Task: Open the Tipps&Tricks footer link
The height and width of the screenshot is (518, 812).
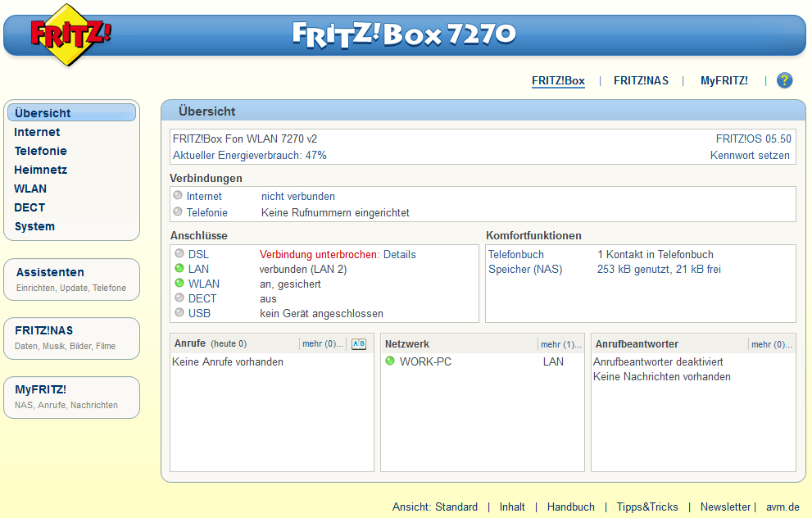Action: pos(647,507)
